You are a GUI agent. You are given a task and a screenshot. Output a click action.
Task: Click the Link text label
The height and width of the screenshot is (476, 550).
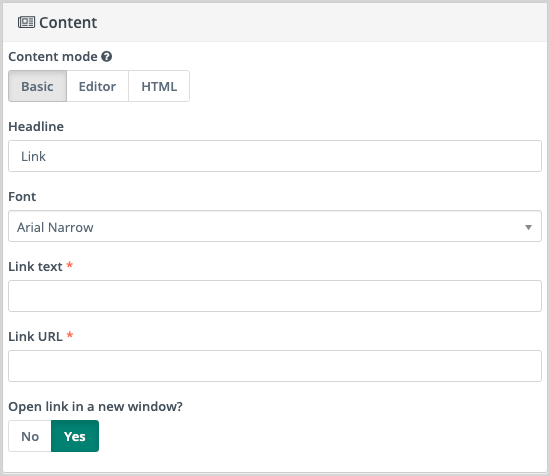35,267
